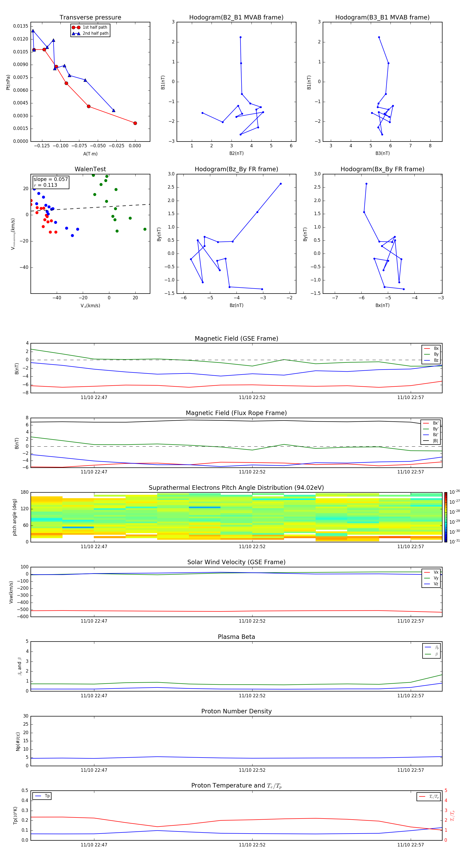Select the '1st half path' legend entry
This screenshot has height=868, width=473.
90,28
